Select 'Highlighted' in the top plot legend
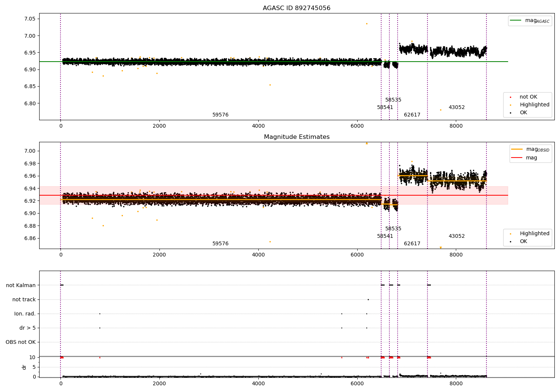The width and height of the screenshot is (560, 392). [x=529, y=105]
